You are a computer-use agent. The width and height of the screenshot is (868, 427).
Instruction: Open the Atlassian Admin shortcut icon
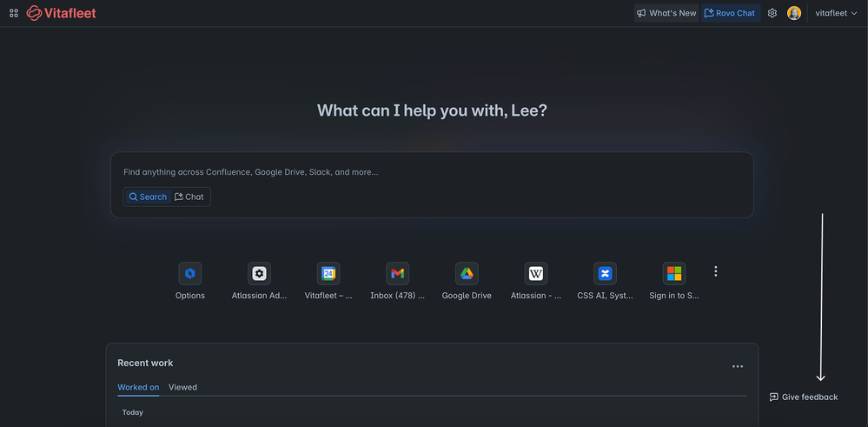(x=259, y=274)
